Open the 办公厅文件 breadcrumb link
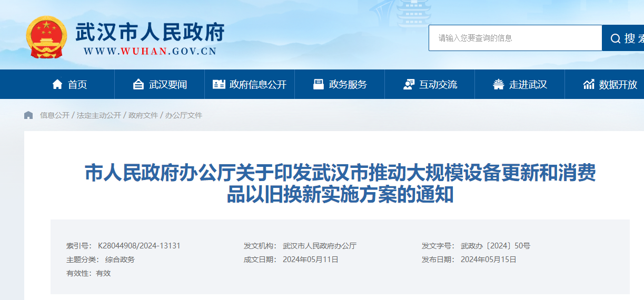Viewport: 644px width, 300px height. click(184, 115)
